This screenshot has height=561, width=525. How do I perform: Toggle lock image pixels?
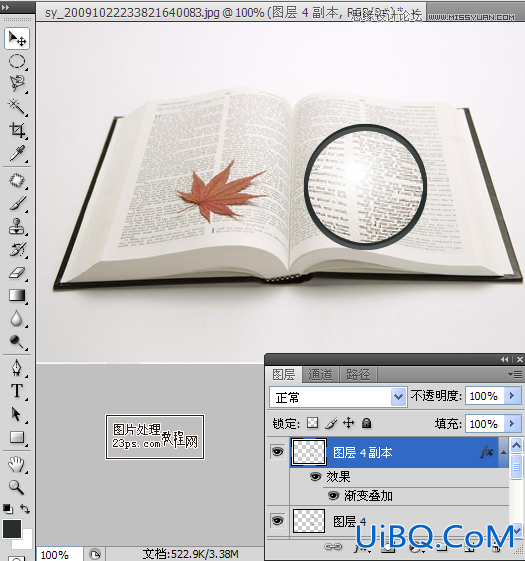[331, 423]
